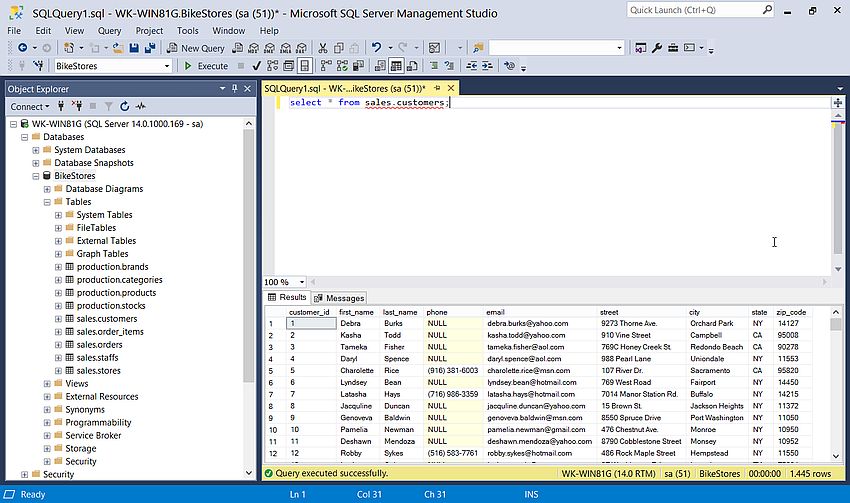Comment out selected lines icon
Viewport: 850px width, 503px height.
[x=434, y=66]
